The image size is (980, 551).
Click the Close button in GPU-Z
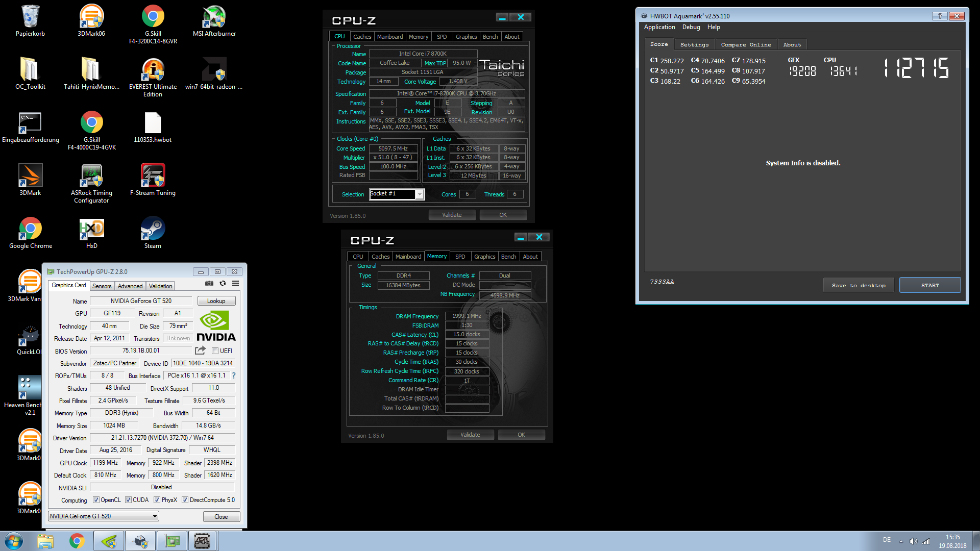pos(222,517)
